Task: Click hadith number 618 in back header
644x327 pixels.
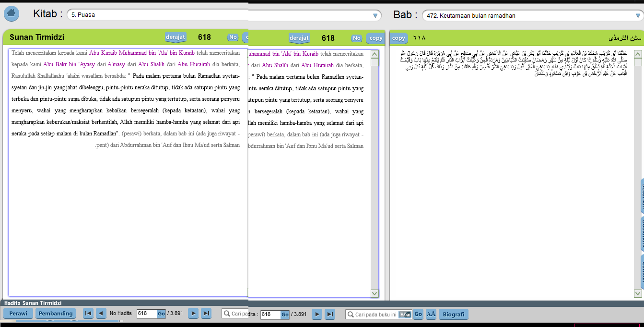Action: pos(328,38)
